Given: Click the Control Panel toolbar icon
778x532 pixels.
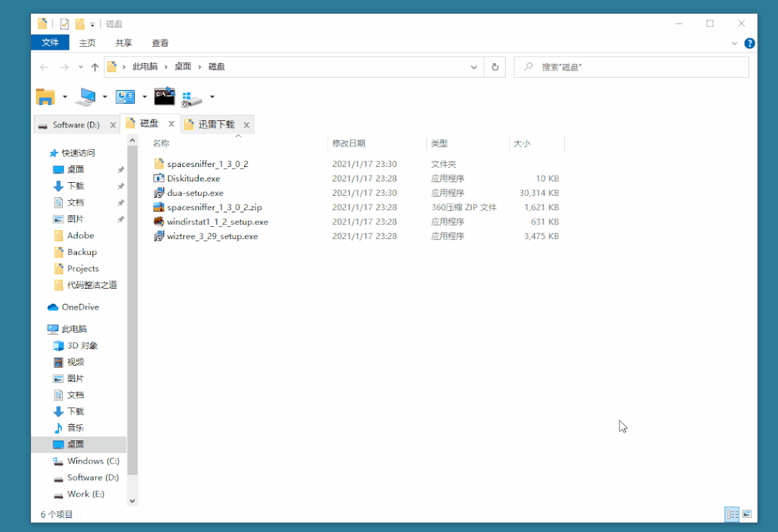Looking at the screenshot, I should point(125,96).
